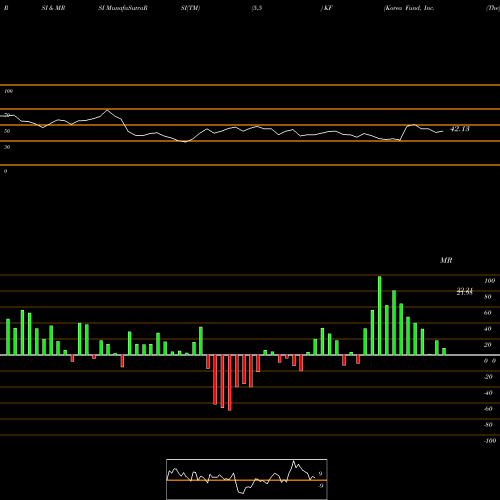Click the tallest green MR histogram bar
The image size is (500, 500).
[x=380, y=315]
